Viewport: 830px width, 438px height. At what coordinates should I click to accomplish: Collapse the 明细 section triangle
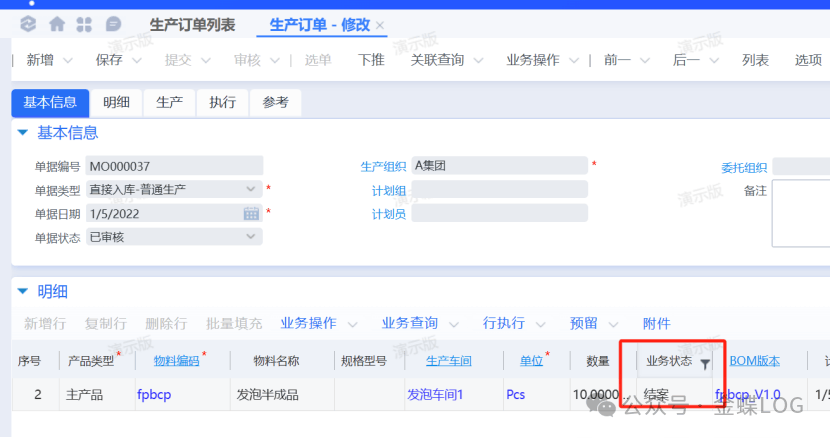(x=23, y=292)
